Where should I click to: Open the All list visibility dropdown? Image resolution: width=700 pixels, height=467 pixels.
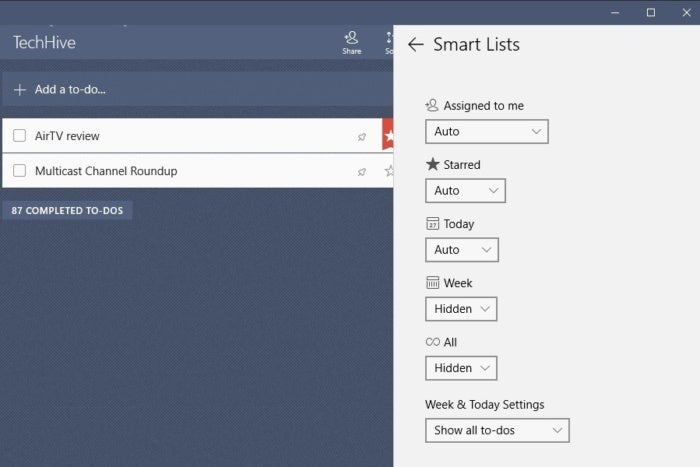(461, 368)
